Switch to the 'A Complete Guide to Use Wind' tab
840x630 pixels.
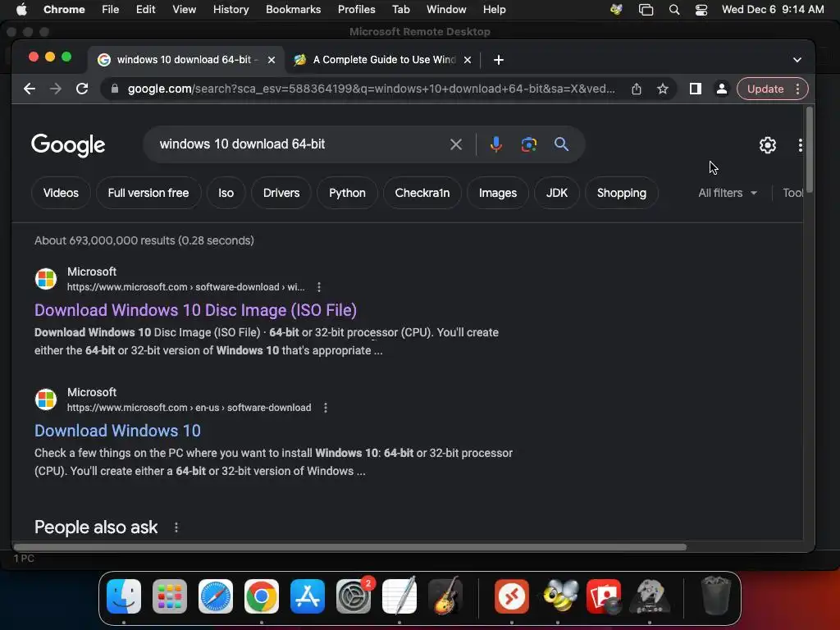[x=384, y=60]
